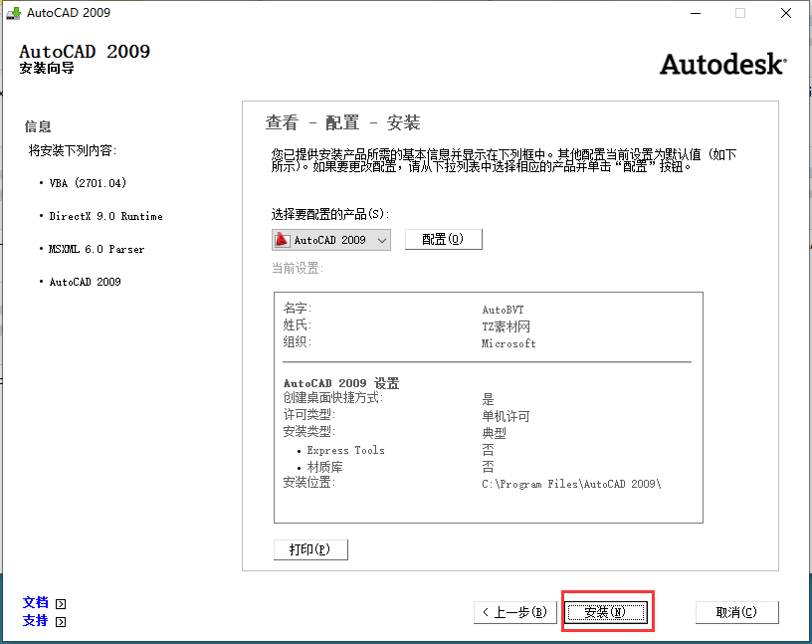The width and height of the screenshot is (812, 644).
Task: Click the "Microsoft" organization value
Action: coord(508,343)
